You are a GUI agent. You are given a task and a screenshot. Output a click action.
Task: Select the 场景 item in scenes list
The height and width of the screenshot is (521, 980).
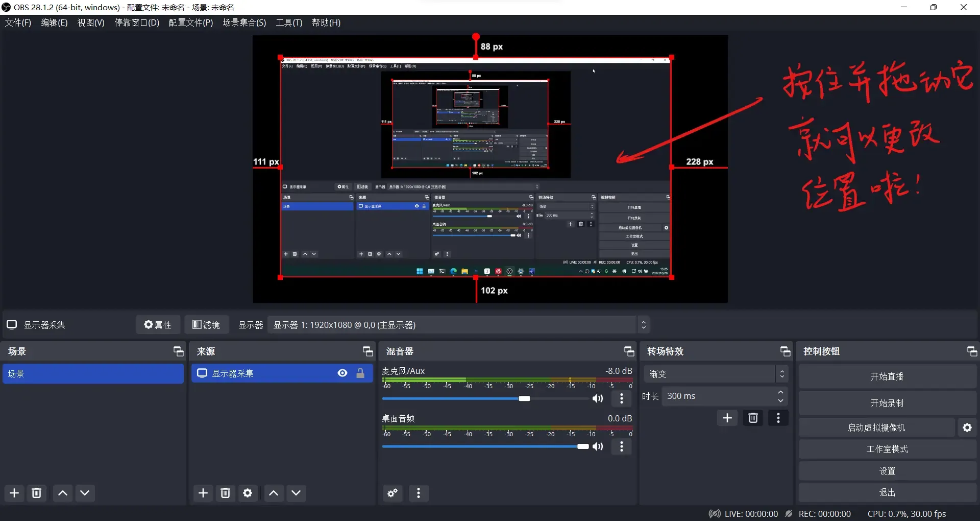coord(93,373)
